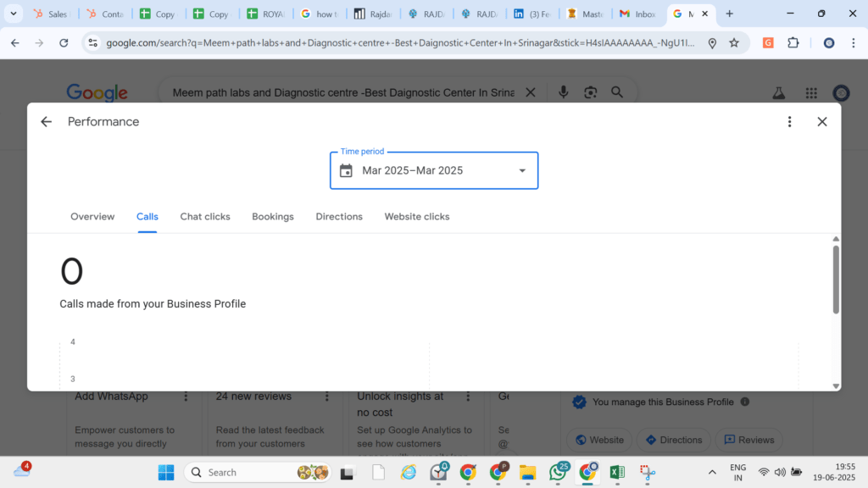
Task: Show hidden system tray icons
Action: click(712, 472)
